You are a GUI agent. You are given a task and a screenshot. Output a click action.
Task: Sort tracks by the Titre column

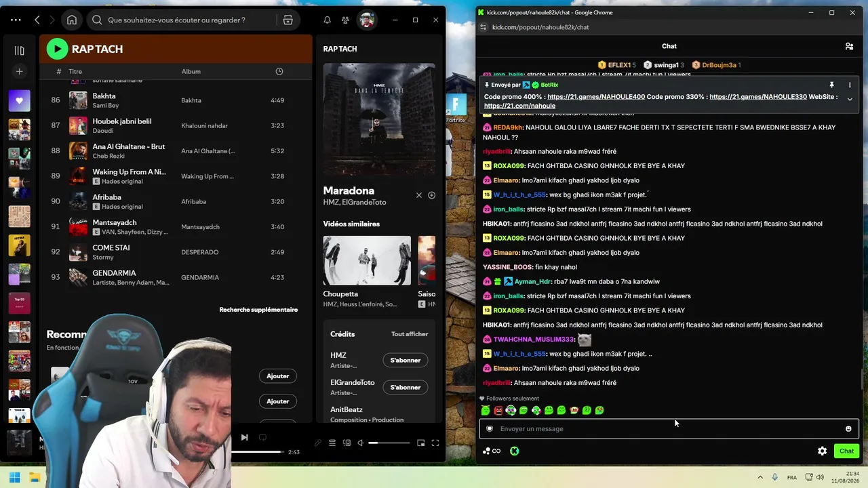pos(75,71)
